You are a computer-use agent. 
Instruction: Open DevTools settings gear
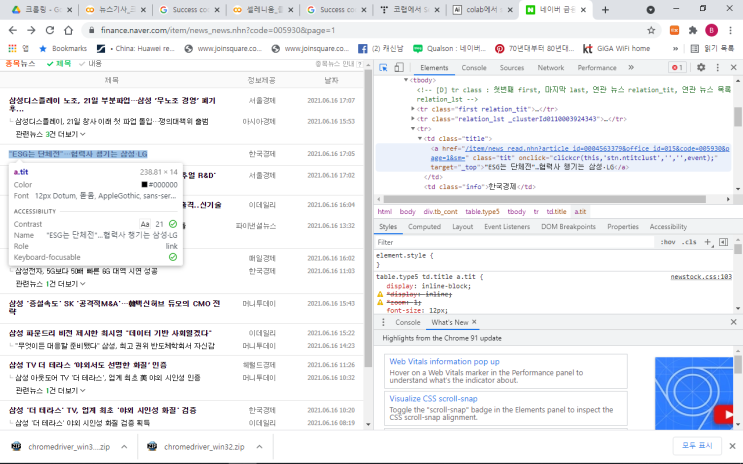pyautogui.click(x=701, y=67)
